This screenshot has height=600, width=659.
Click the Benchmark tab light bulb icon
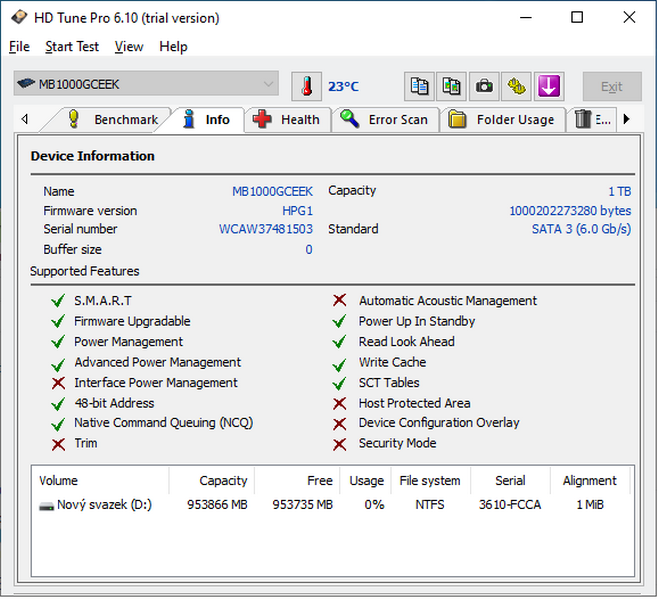click(74, 119)
